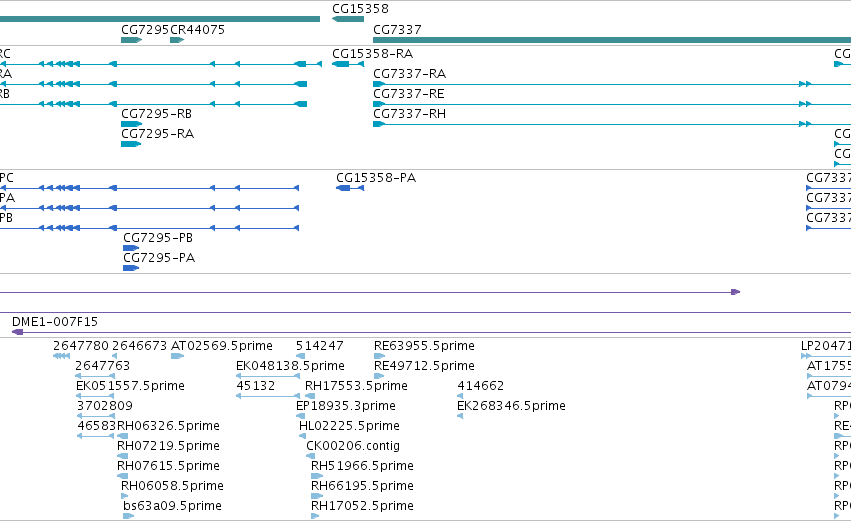This screenshot has height=521, width=851.
Task: Click the CR44075 teal gene arrow glyph
Action: (177, 40)
